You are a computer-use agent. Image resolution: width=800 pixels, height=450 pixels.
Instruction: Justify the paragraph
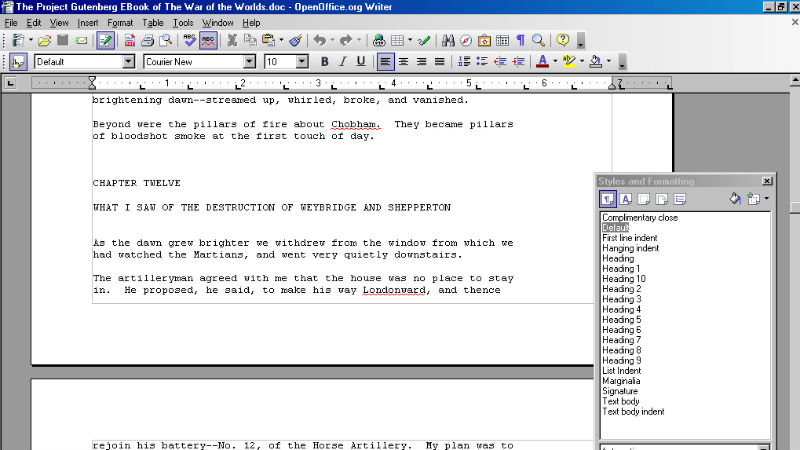(x=439, y=62)
